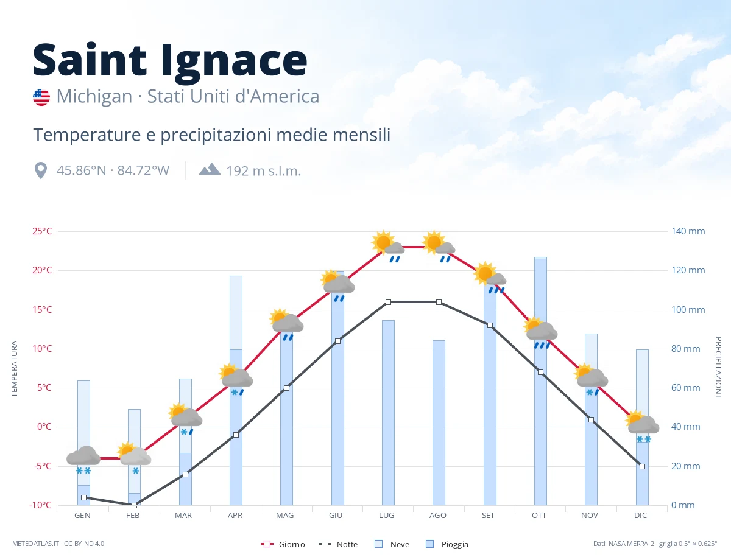This screenshot has height=560, width=731.
Task: Click the LUG sunny weather icon
Action: click(389, 247)
